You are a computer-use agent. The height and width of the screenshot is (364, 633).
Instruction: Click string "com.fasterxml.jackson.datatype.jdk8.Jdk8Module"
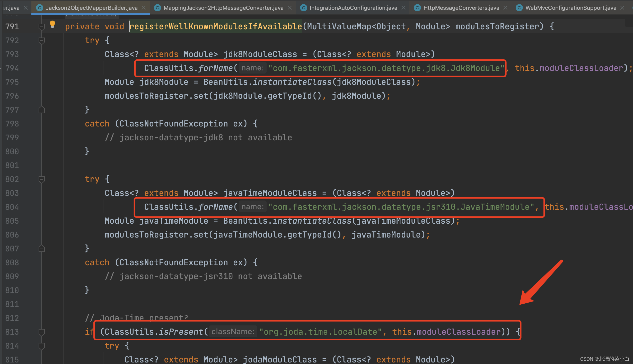pyautogui.click(x=386, y=68)
